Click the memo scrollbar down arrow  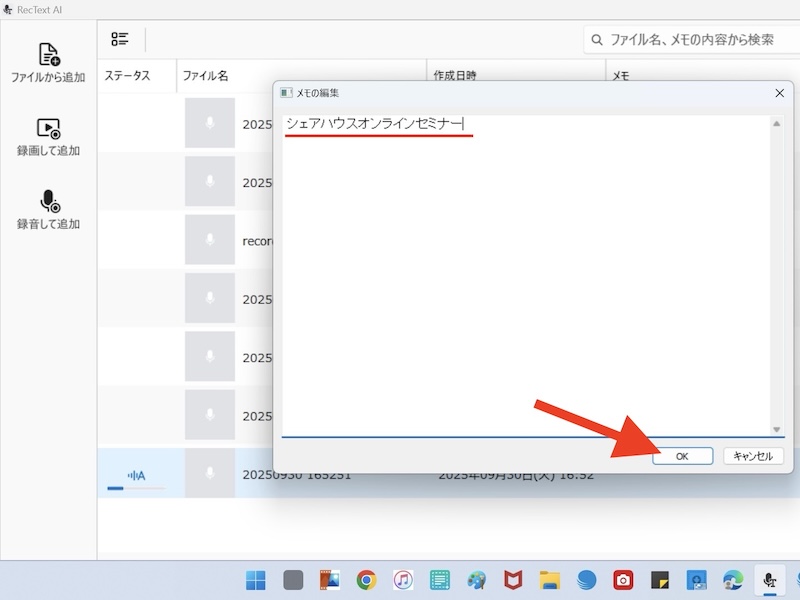777,429
